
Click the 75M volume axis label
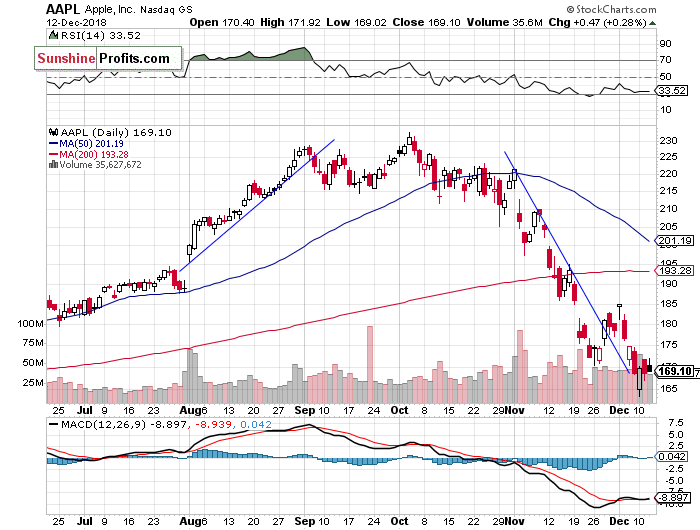pyautogui.click(x=33, y=343)
